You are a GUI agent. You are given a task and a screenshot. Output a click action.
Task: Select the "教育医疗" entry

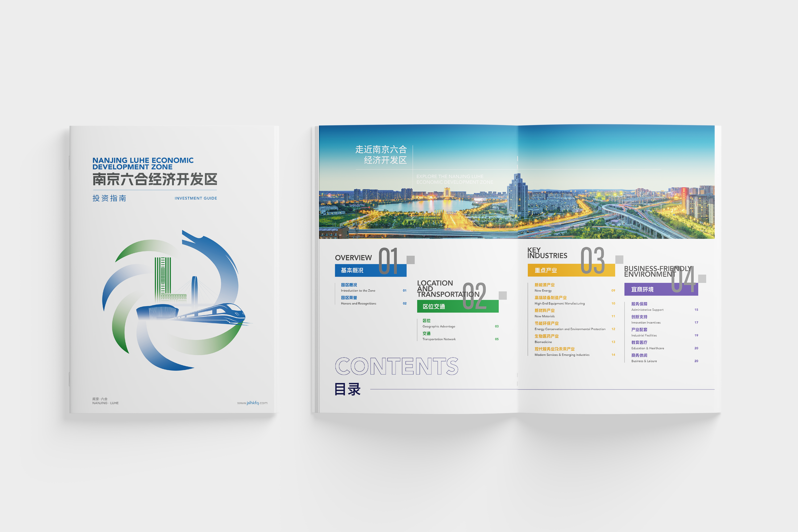pos(639,343)
